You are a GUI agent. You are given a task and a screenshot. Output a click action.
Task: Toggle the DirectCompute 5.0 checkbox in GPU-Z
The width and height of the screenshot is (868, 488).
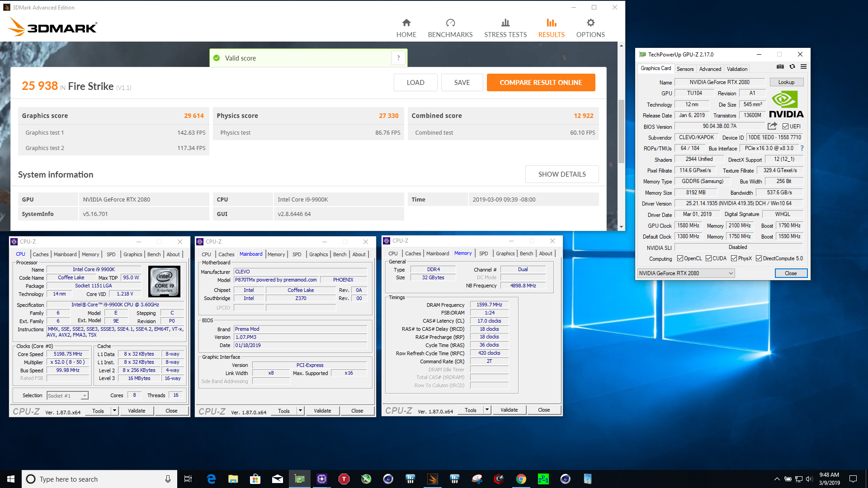[759, 258]
